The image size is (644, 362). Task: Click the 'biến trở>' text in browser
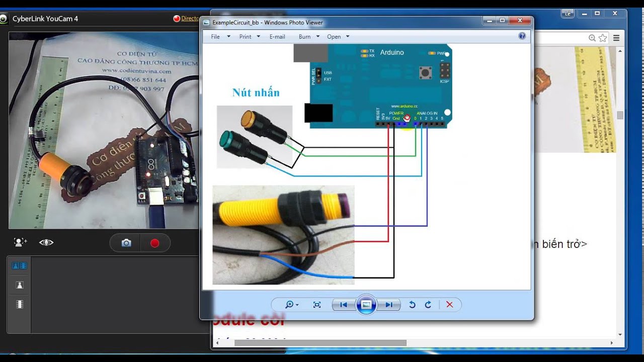pyautogui.click(x=565, y=244)
